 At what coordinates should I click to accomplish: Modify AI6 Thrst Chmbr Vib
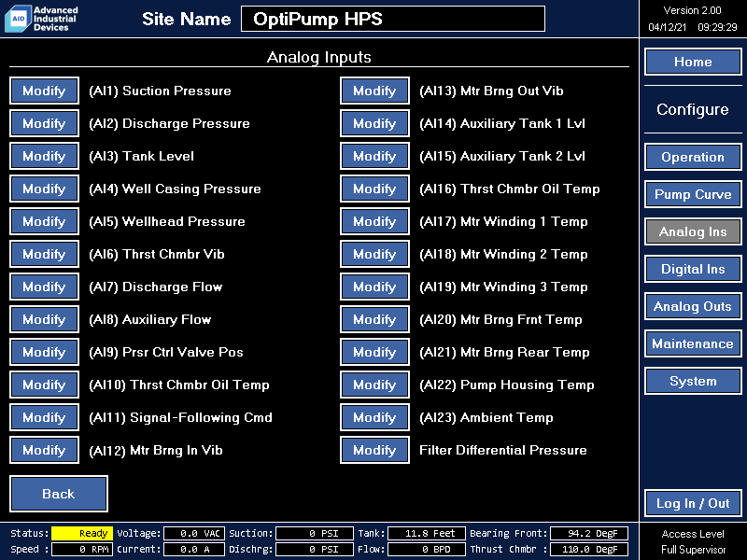click(44, 254)
